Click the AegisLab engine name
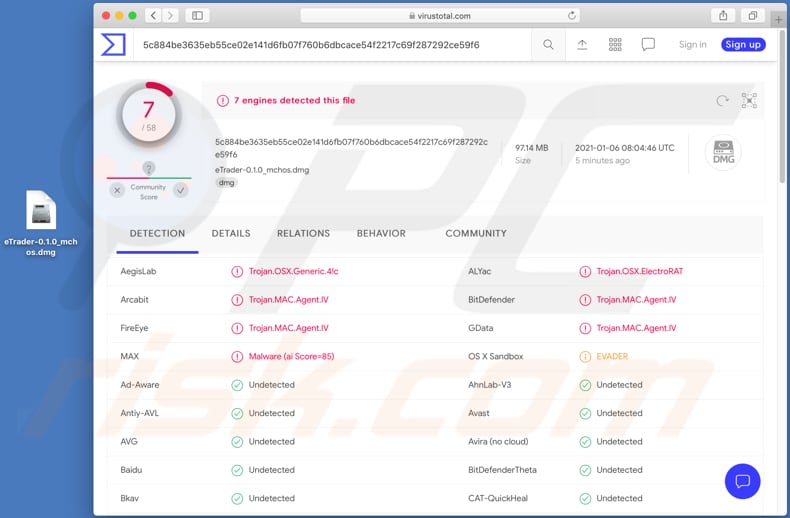This screenshot has height=518, width=790. (x=138, y=271)
